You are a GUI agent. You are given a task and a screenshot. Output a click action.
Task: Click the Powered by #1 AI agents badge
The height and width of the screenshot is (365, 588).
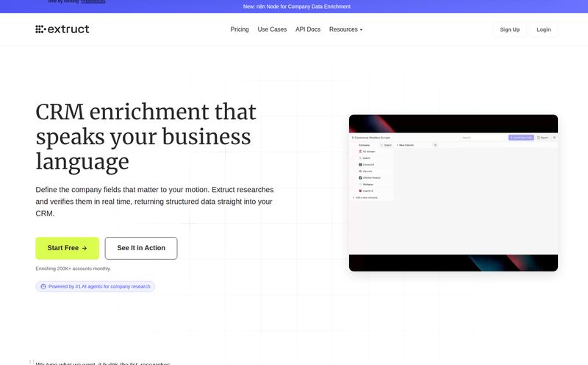click(96, 286)
